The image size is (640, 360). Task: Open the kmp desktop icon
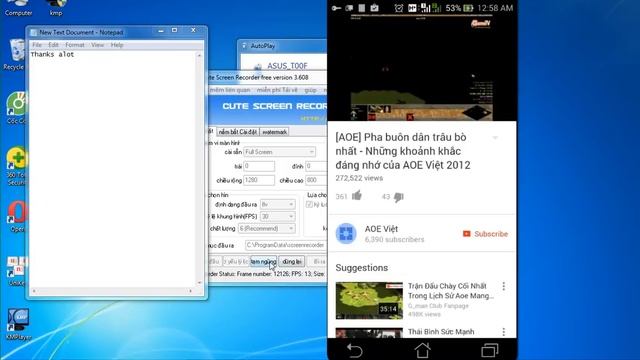click(56, 7)
